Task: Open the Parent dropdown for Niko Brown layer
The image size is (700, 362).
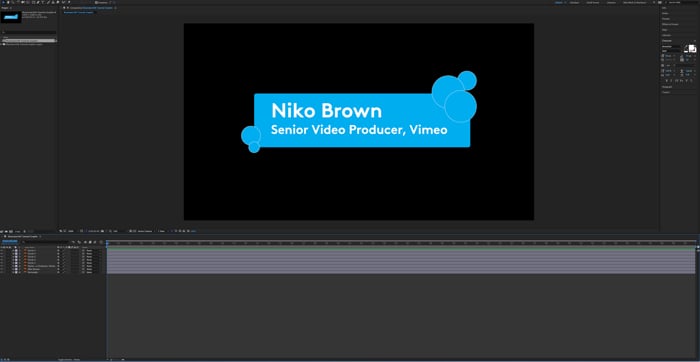Action: tap(92, 269)
